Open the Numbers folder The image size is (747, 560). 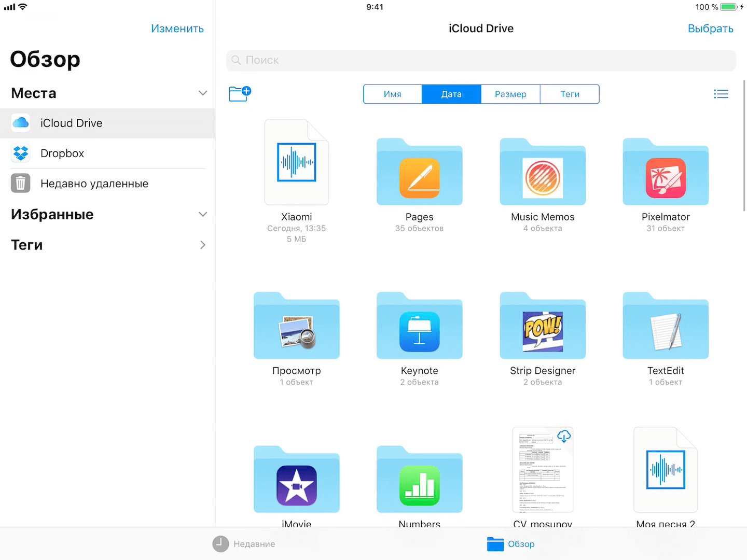pos(419,480)
